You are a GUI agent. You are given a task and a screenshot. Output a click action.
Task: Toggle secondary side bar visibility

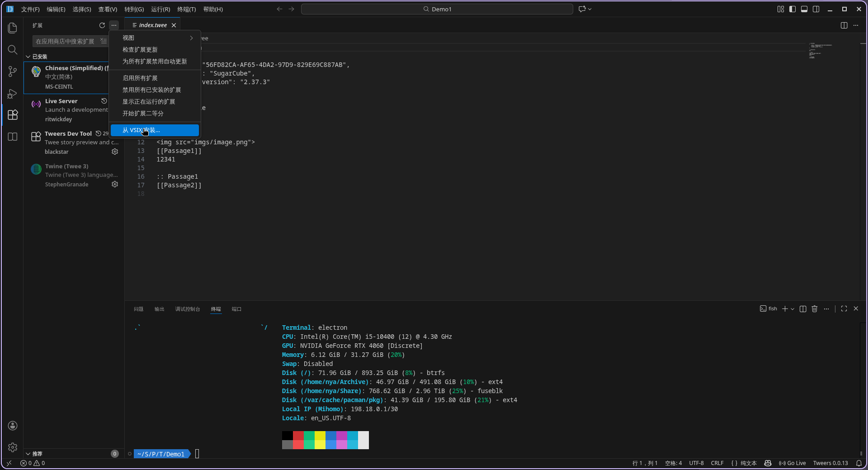(816, 9)
